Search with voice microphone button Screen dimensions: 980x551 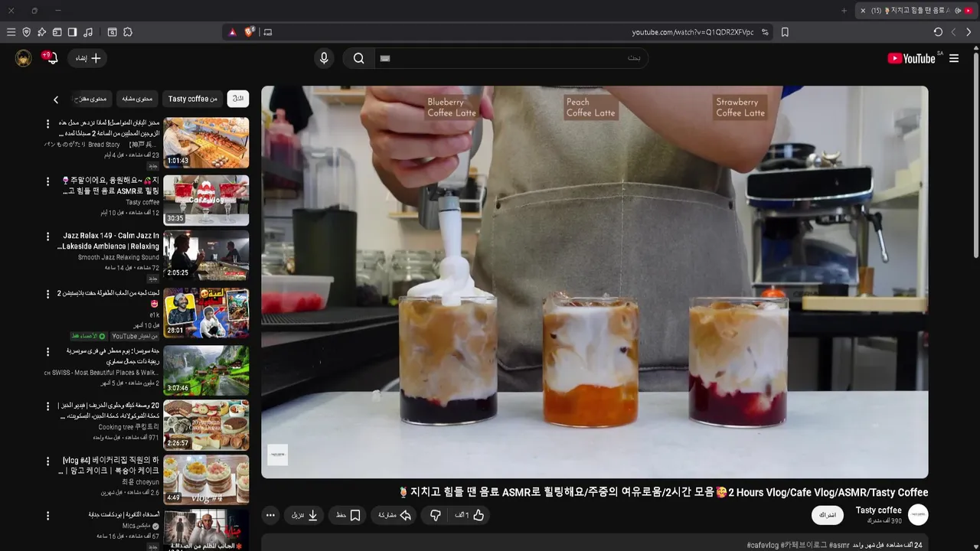coord(324,58)
